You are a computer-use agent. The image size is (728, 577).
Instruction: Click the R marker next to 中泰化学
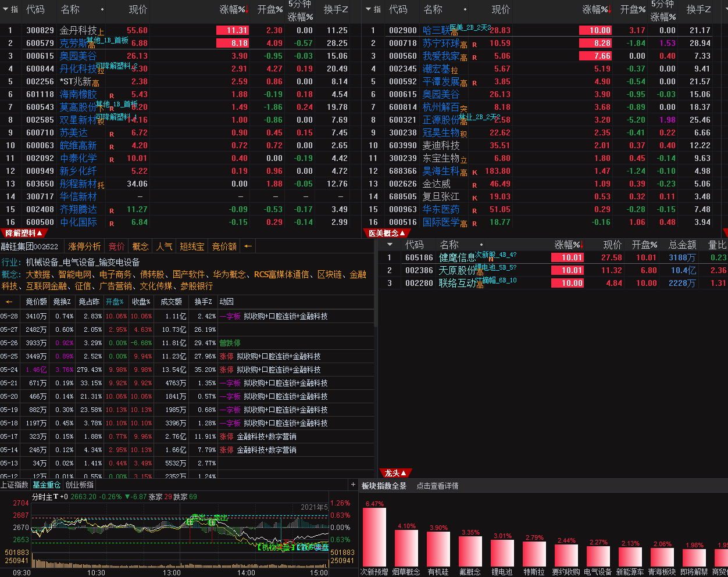pos(112,160)
